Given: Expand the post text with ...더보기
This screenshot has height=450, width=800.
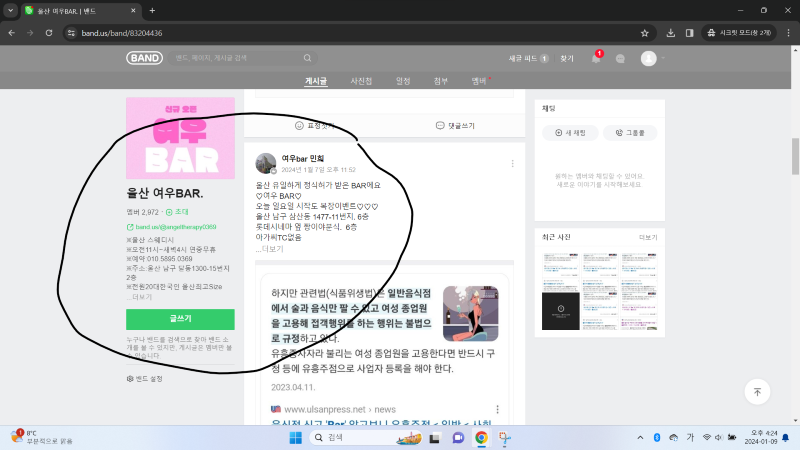Looking at the screenshot, I should point(269,249).
